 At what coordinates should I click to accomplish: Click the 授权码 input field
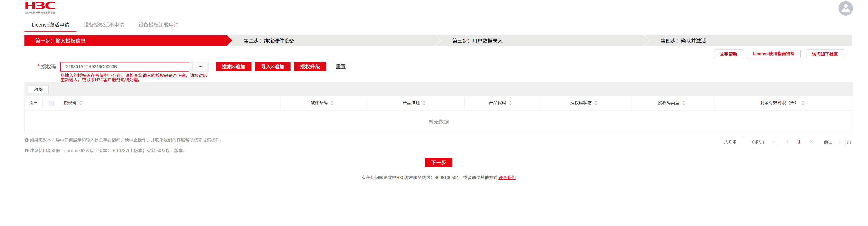click(124, 66)
